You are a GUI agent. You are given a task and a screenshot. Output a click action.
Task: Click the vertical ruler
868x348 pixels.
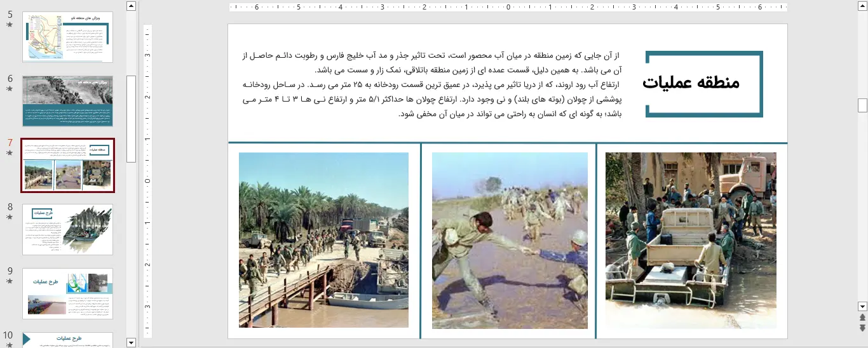[x=147, y=181]
